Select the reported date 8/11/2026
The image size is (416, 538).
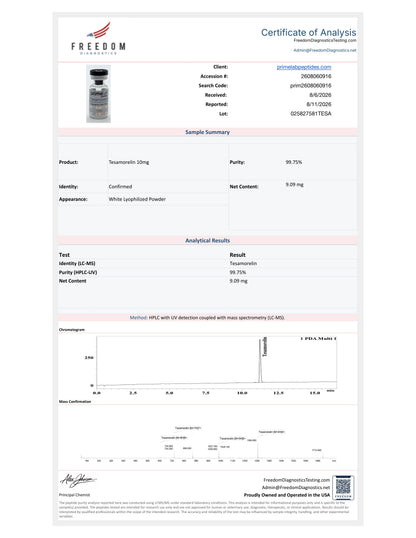[319, 104]
